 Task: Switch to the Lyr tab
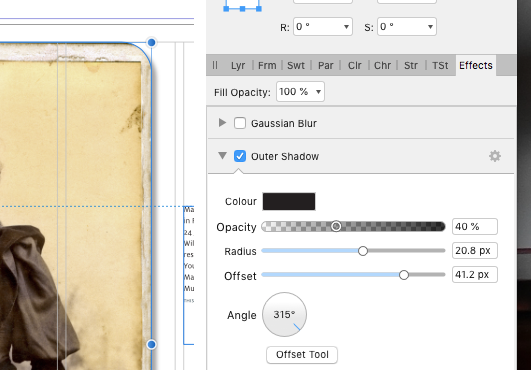[238, 65]
